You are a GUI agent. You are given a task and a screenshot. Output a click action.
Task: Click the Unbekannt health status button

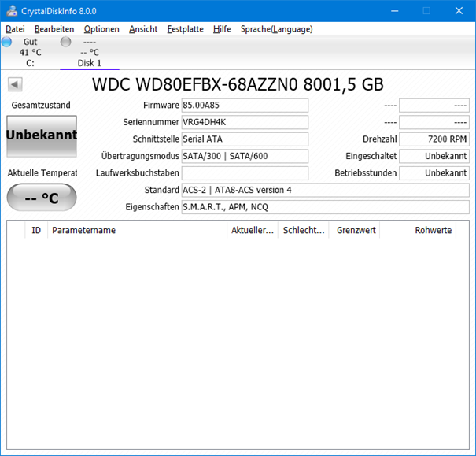pyautogui.click(x=42, y=136)
